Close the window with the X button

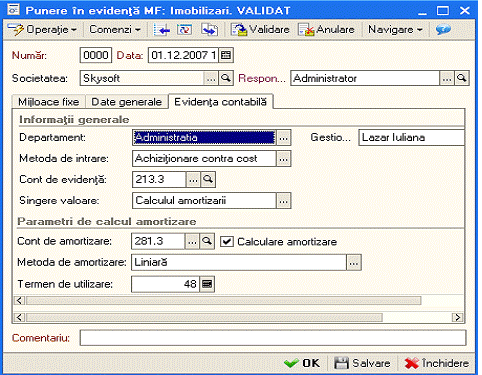(464, 11)
